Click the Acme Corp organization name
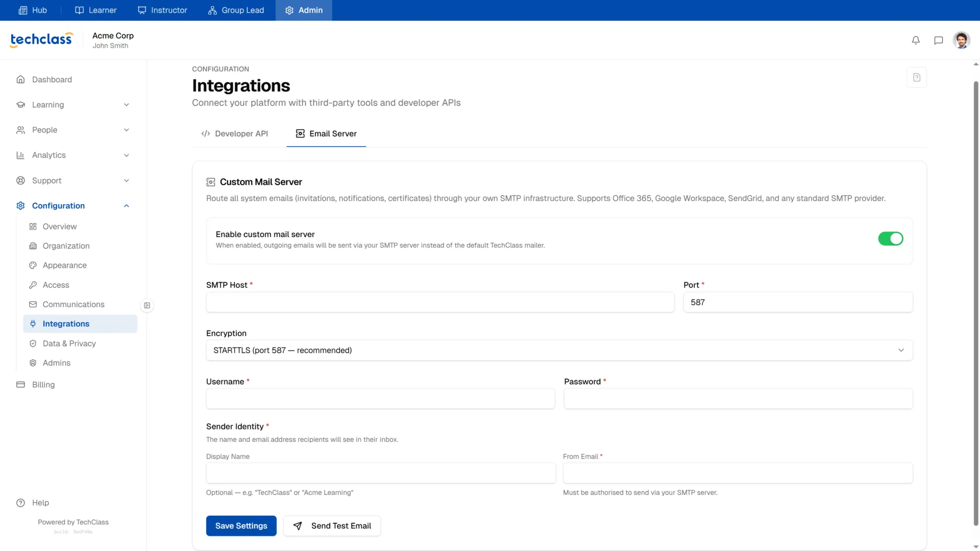 click(113, 36)
